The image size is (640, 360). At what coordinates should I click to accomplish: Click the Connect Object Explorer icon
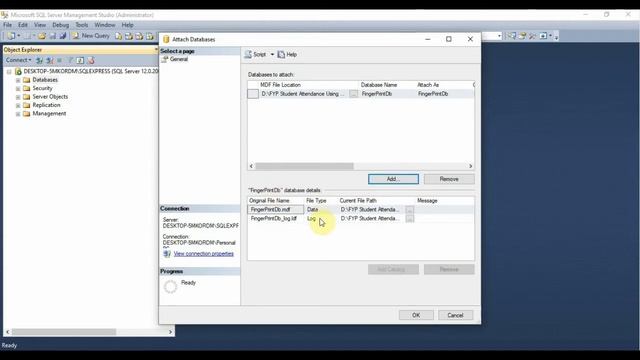pos(39,60)
